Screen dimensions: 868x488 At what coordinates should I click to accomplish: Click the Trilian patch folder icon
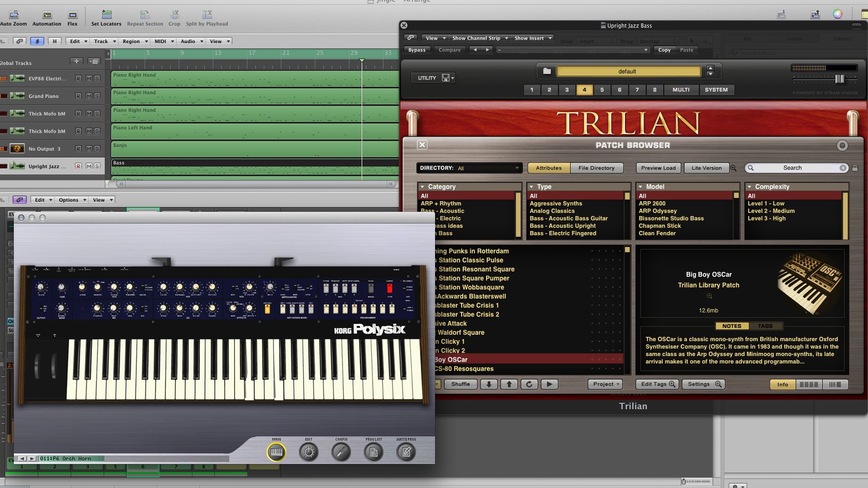[x=547, y=71]
